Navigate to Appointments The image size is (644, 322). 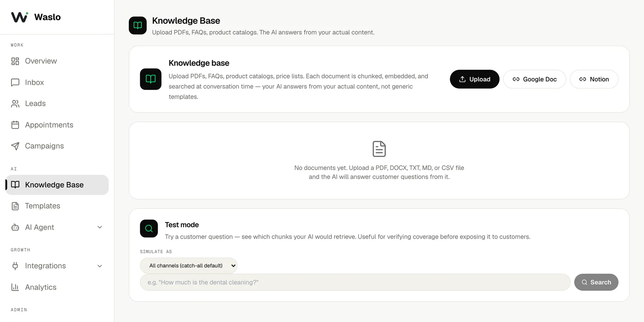pos(57,125)
